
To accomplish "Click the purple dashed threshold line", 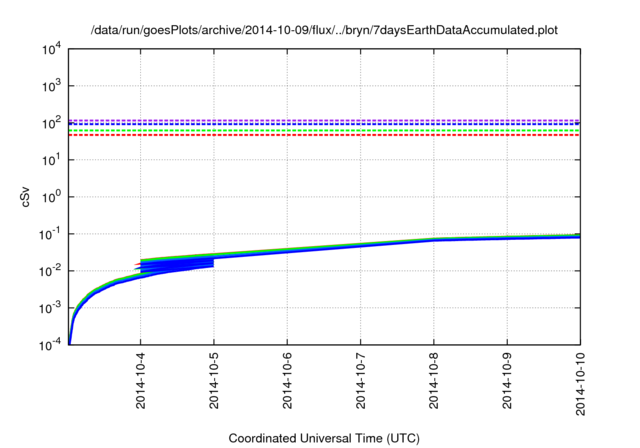I will (324, 120).
